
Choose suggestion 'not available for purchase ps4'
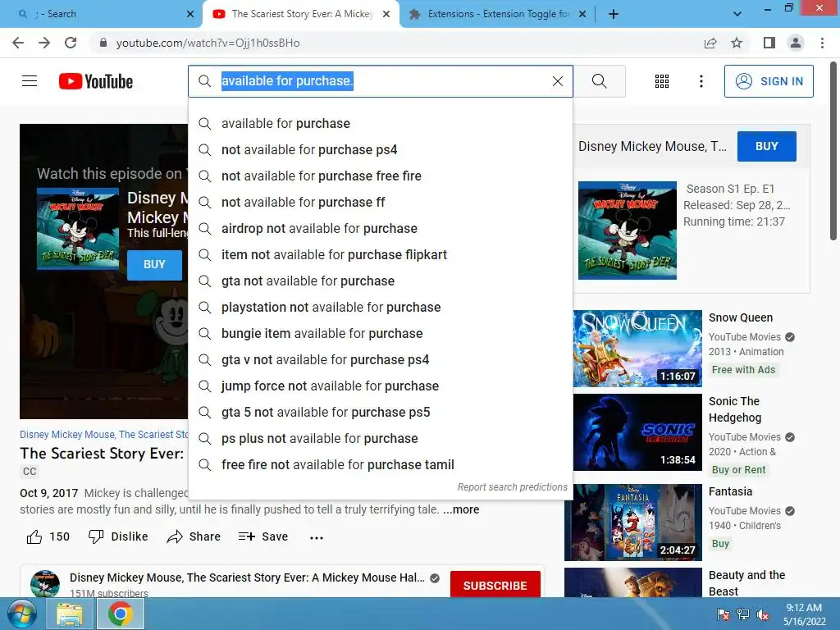(x=381, y=149)
